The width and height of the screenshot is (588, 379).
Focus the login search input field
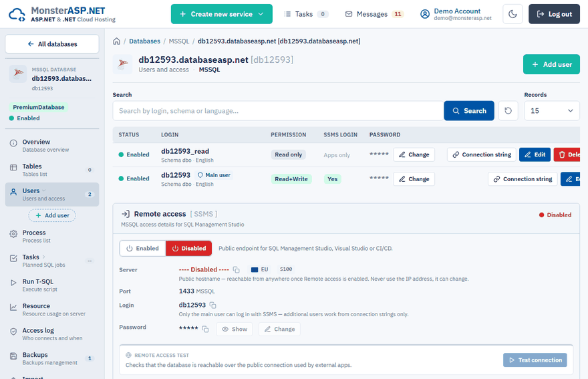pos(278,111)
